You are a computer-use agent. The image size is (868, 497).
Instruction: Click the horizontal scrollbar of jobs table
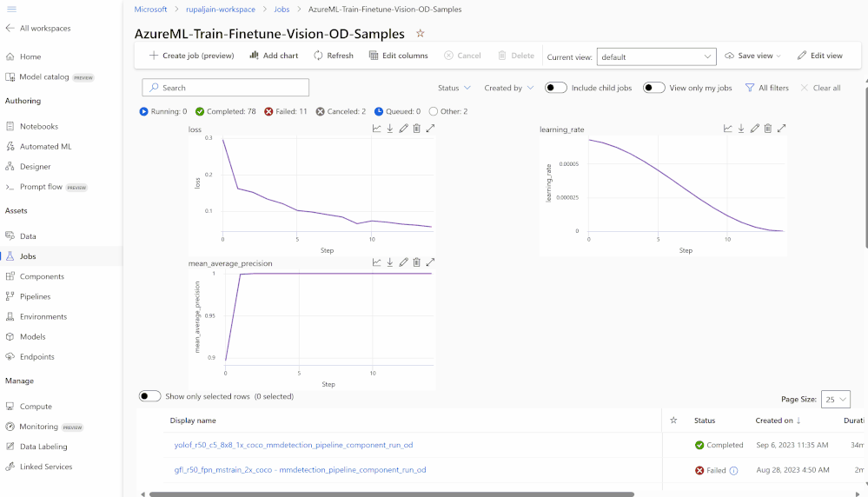click(392, 494)
